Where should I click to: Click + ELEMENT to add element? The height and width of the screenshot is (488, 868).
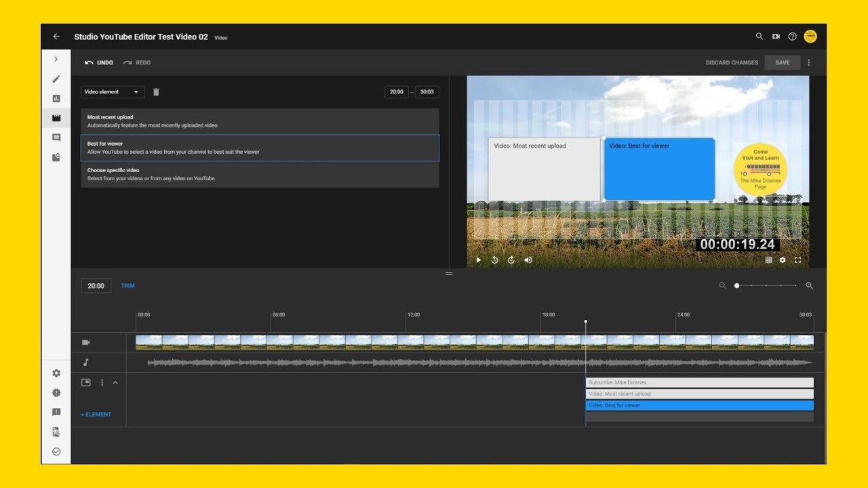[x=96, y=414]
